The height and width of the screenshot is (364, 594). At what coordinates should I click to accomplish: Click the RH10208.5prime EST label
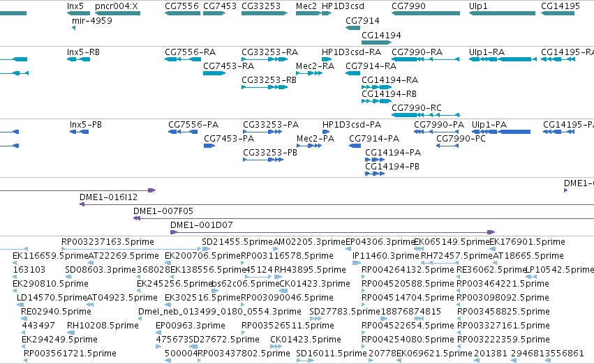[103, 326]
